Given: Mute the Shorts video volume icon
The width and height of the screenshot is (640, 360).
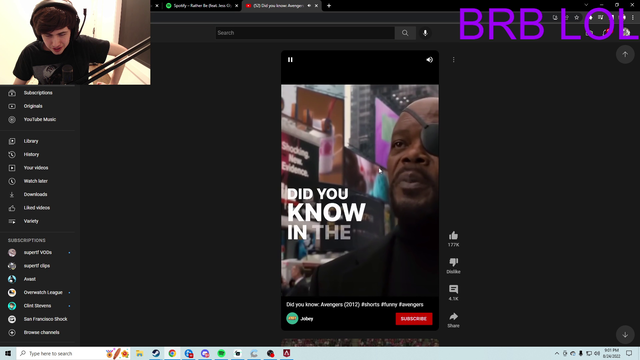Looking at the screenshot, I should coord(429,60).
